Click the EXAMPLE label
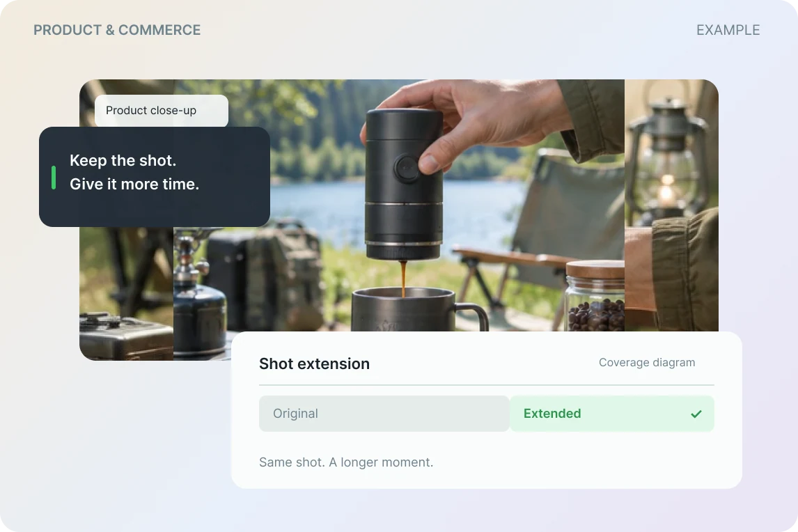This screenshot has height=532, width=798. [728, 30]
